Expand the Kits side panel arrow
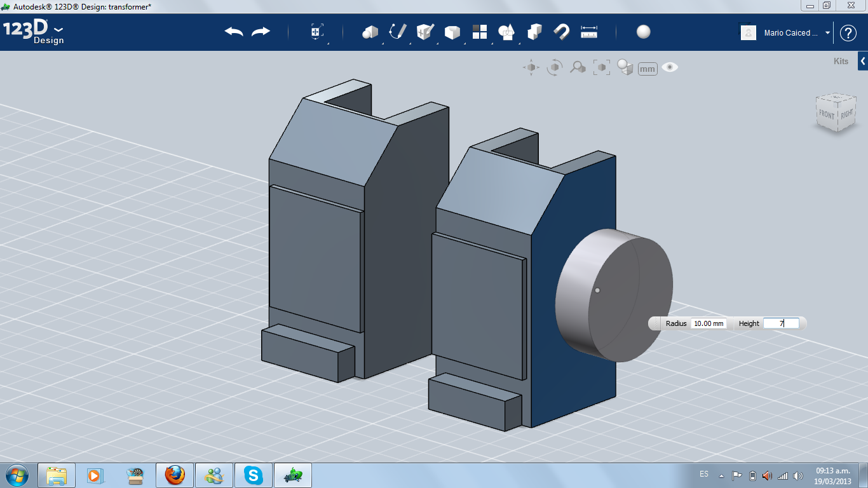This screenshot has height=488, width=868. (863, 61)
